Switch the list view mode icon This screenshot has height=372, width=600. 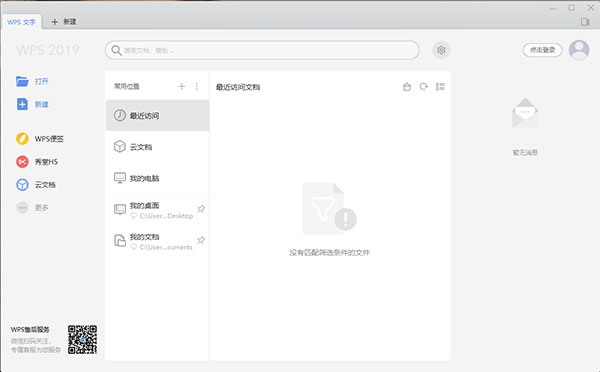click(x=440, y=86)
